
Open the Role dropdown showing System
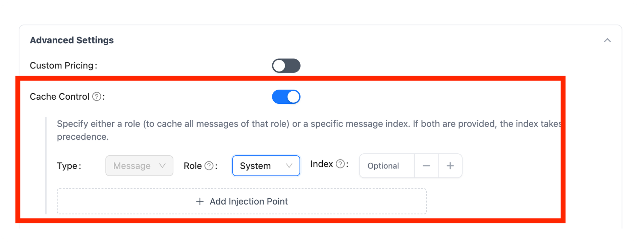[x=266, y=165]
